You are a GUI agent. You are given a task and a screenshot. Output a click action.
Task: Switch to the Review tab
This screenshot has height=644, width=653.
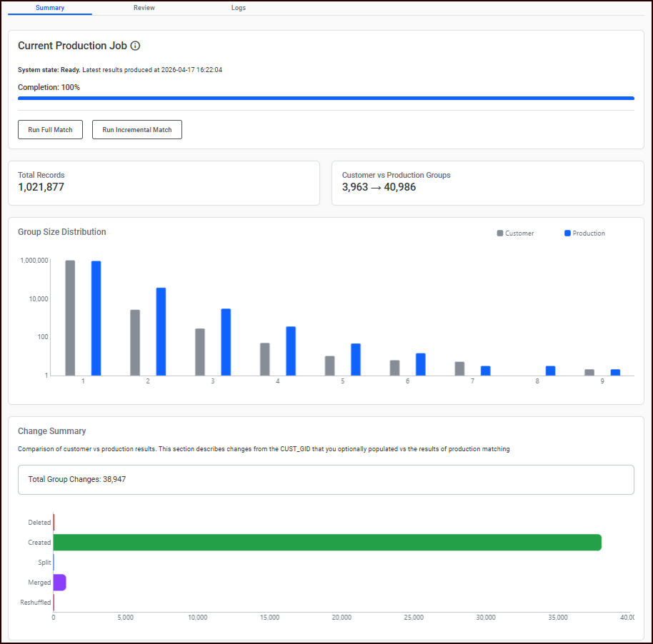144,8
